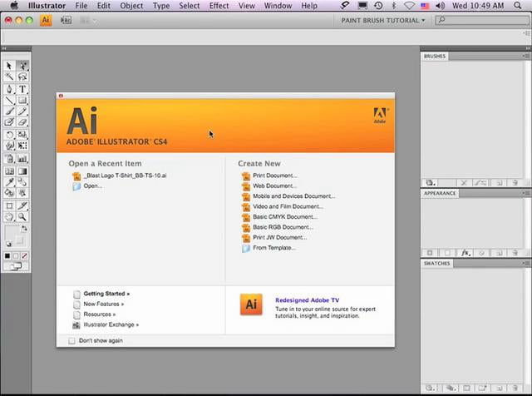Reset to default fill and stroke
Screen dimensions: 532x396
8,244
